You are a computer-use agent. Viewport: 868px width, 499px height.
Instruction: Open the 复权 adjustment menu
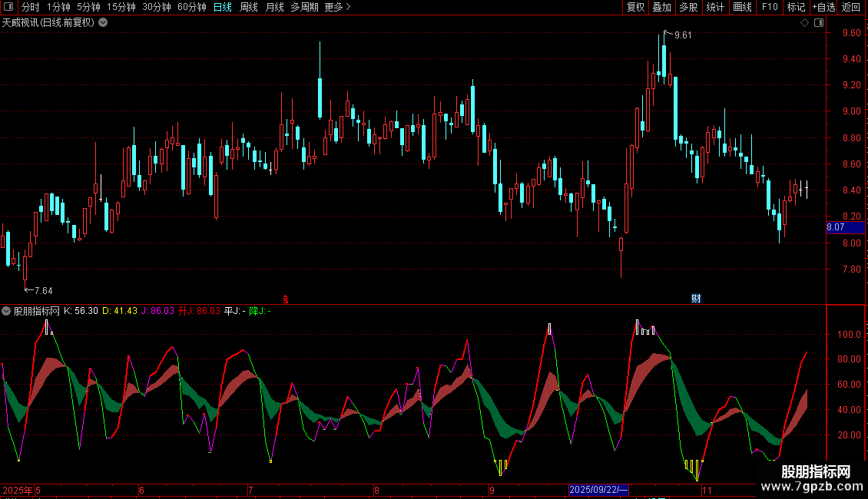click(635, 7)
